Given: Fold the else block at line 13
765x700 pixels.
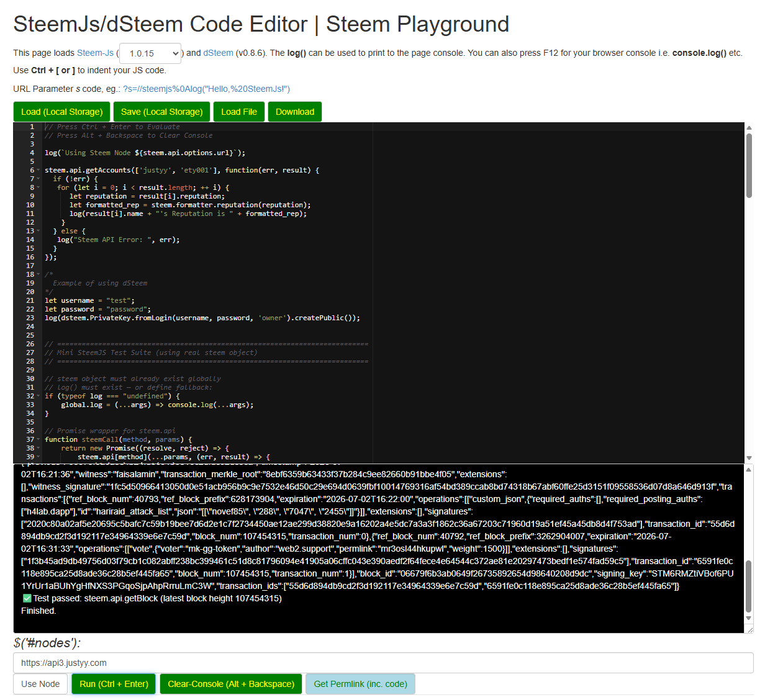Looking at the screenshot, I should pyautogui.click(x=38, y=231).
